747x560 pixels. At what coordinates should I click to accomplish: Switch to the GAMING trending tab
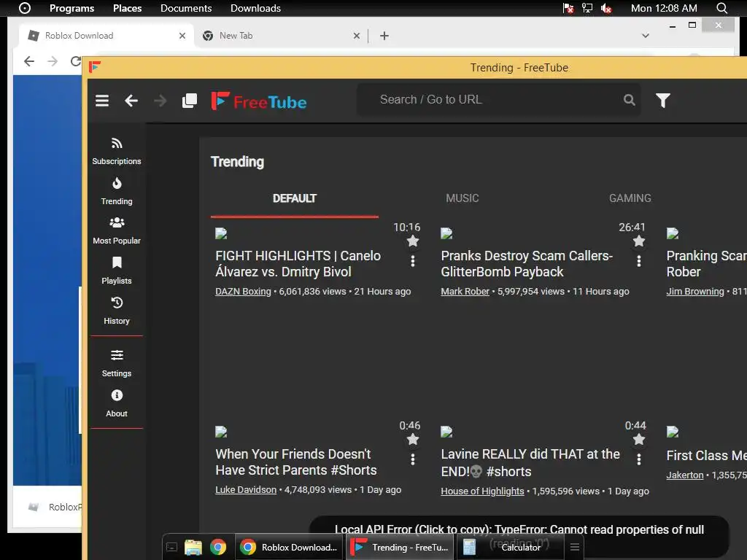coord(630,198)
